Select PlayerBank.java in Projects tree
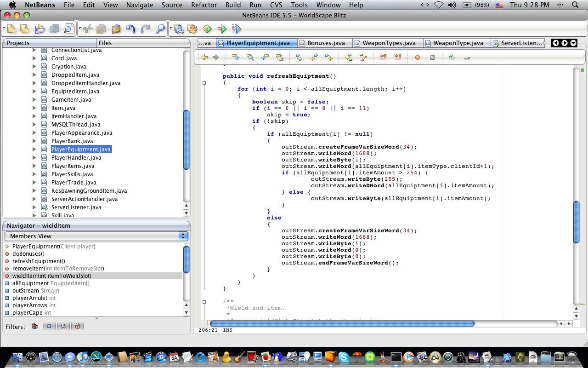This screenshot has width=588, height=368. (72, 141)
